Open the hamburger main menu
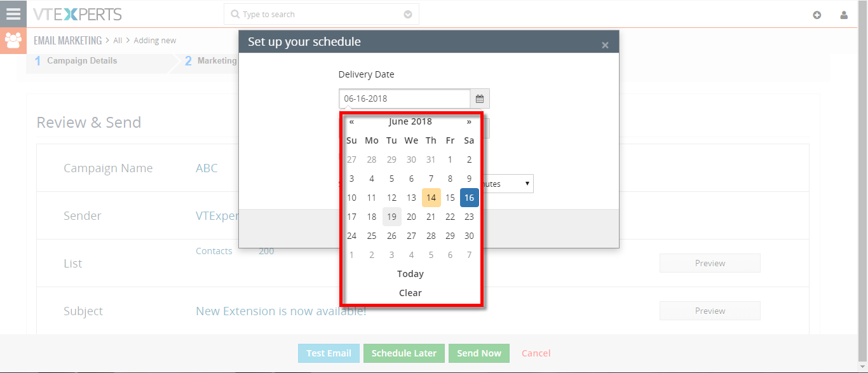The height and width of the screenshot is (373, 868). (13, 14)
